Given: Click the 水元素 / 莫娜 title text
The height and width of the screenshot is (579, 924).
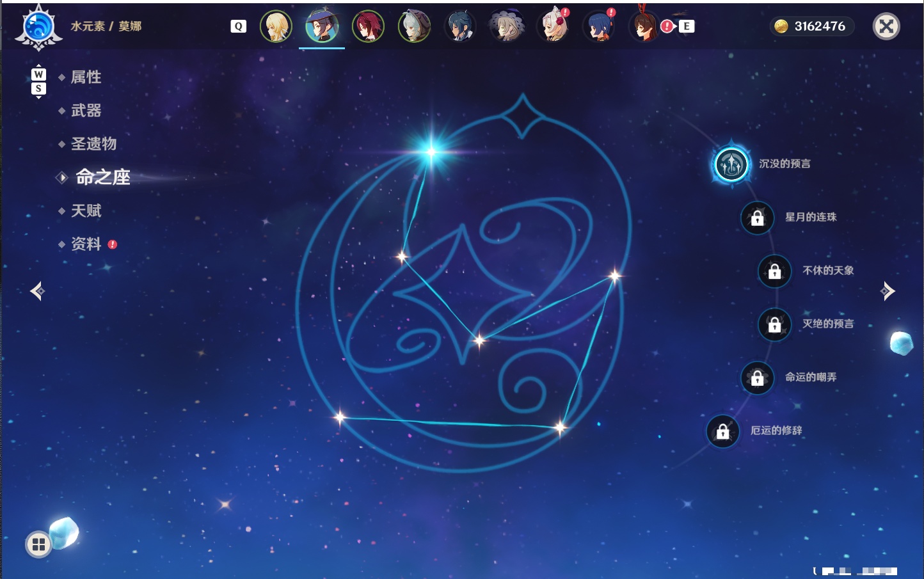Looking at the screenshot, I should click(x=106, y=26).
